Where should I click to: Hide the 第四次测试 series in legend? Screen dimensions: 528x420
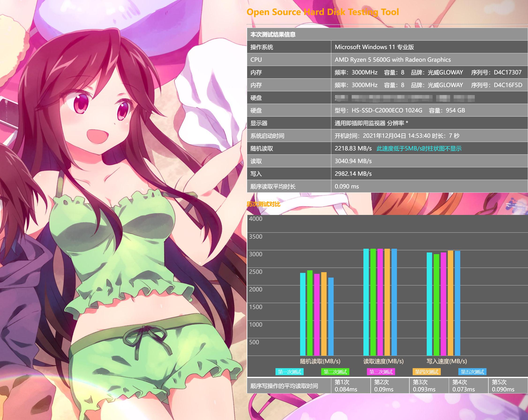click(x=426, y=372)
